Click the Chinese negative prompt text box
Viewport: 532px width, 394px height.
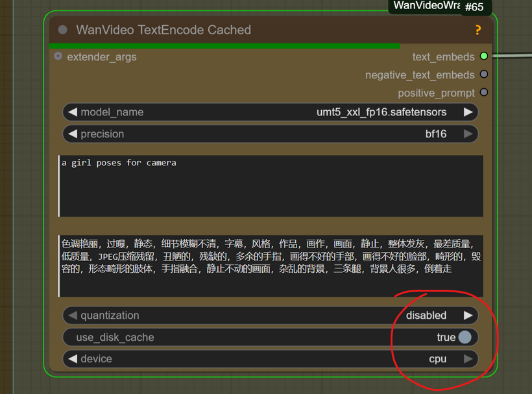[x=271, y=266]
